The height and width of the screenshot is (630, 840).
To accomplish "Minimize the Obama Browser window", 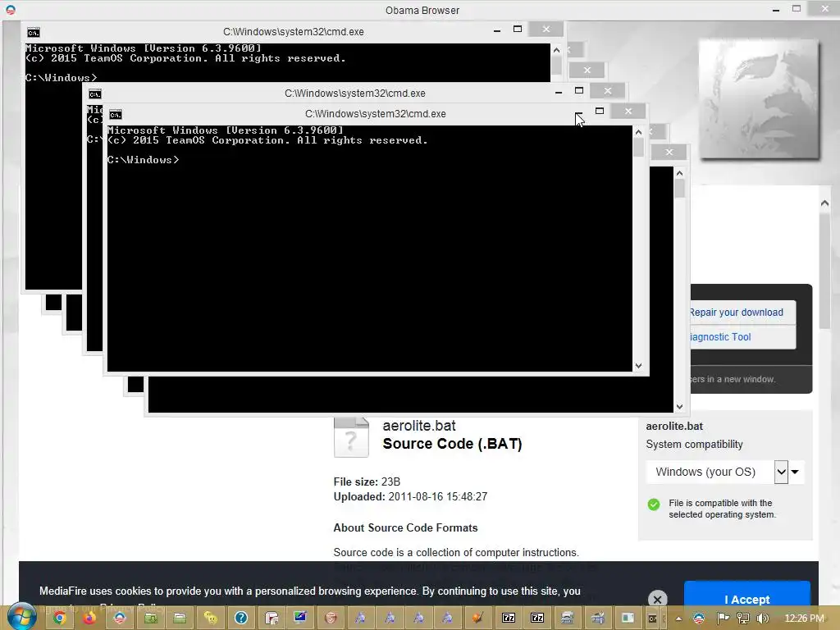I will [x=776, y=10].
